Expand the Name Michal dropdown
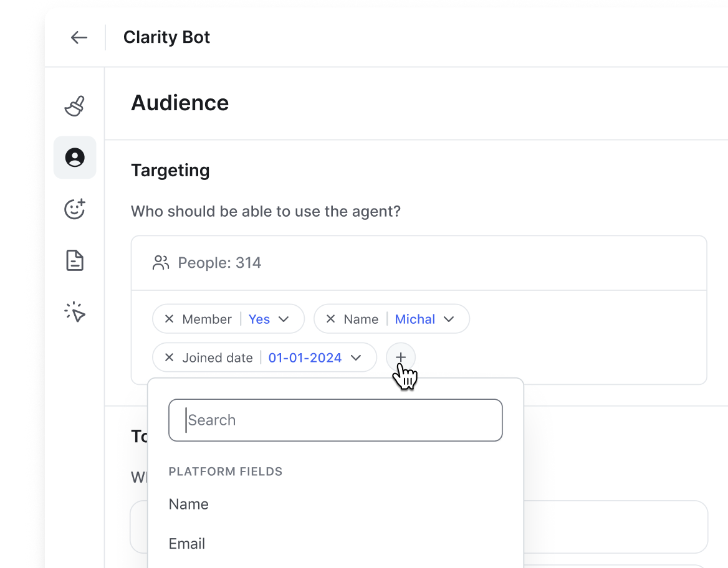The height and width of the screenshot is (568, 728). (x=449, y=319)
